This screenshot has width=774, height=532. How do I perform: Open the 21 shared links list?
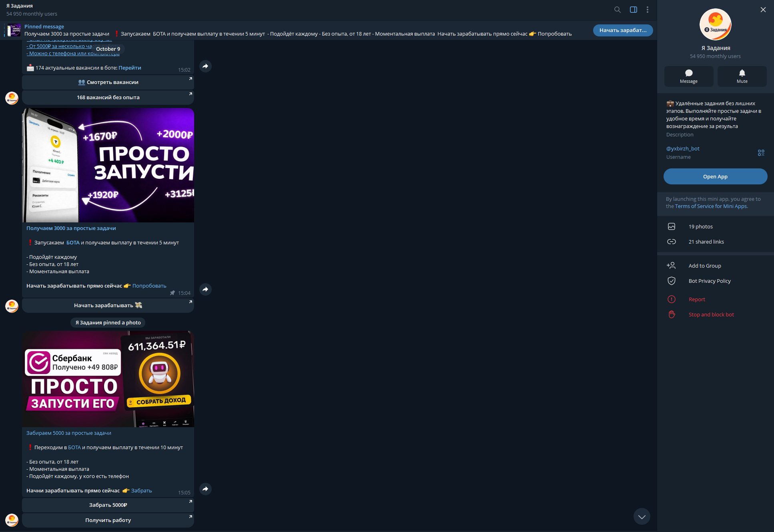715,242
